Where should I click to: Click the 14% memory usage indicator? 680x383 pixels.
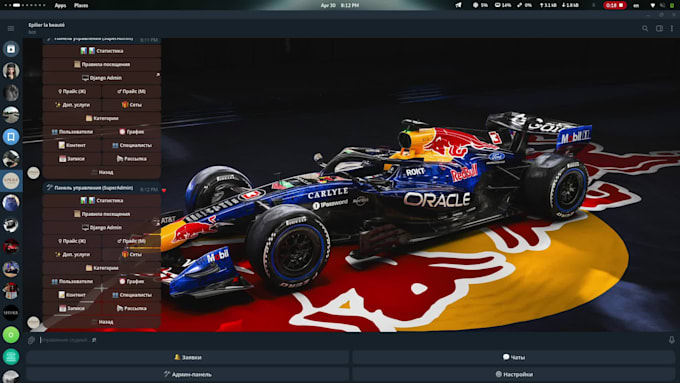pos(503,5)
